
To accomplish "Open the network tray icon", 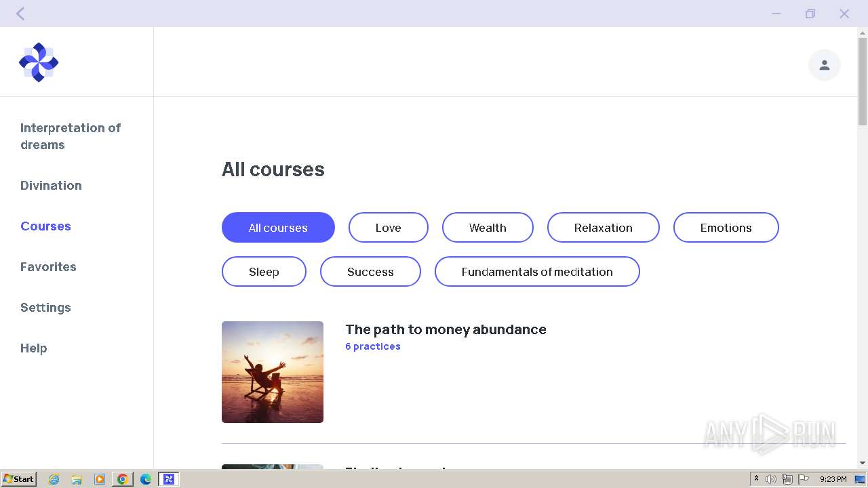I will tap(787, 479).
